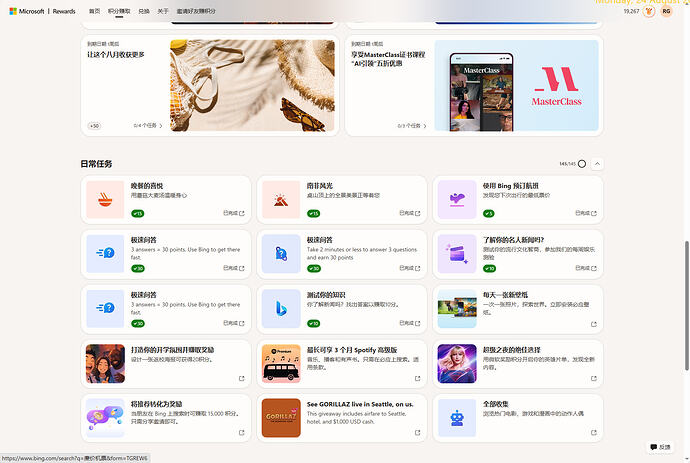Click the chat bubbles icon on 将推荐转化为奖励
The image size is (690, 463).
(105, 418)
